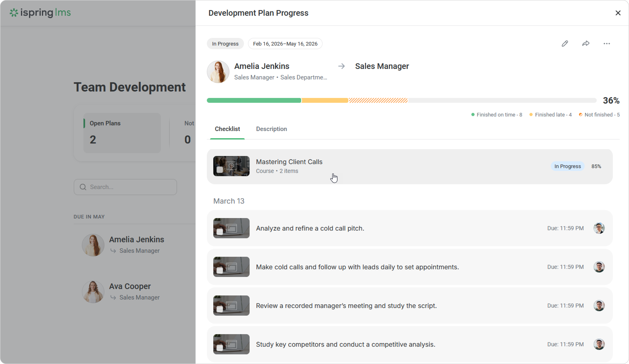Click the green segment of progress bar

(254, 101)
